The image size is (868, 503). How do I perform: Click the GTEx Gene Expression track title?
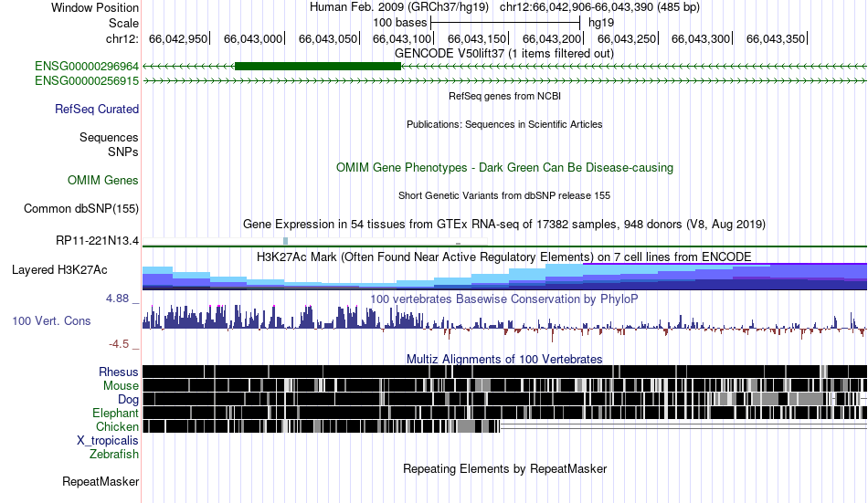click(x=504, y=224)
